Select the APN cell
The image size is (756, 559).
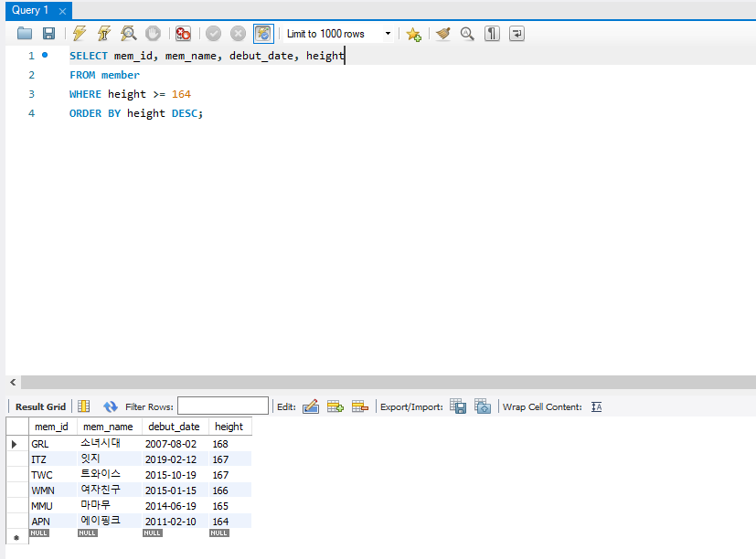point(52,522)
